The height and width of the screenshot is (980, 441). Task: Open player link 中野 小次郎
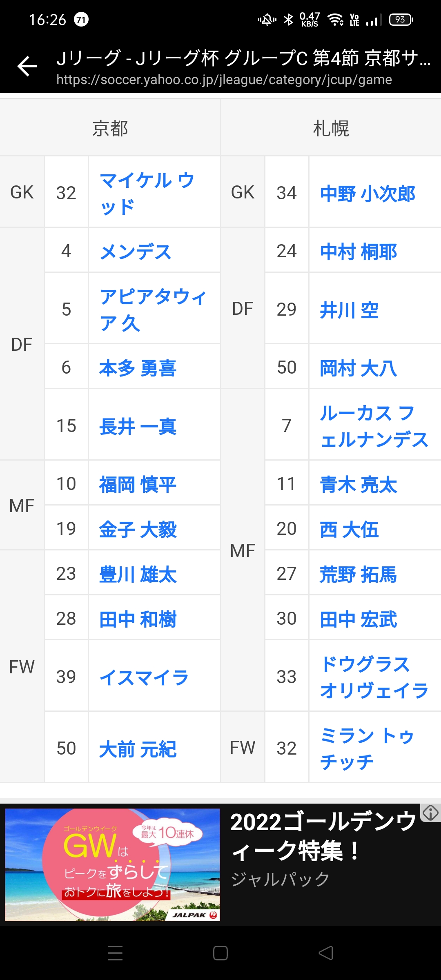tap(367, 194)
